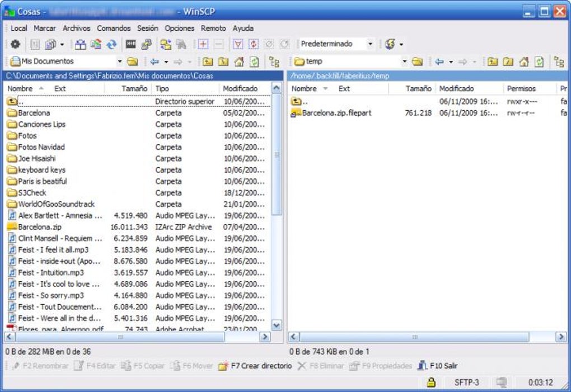
Task: Click the Compare directories icon
Action: click(x=80, y=44)
